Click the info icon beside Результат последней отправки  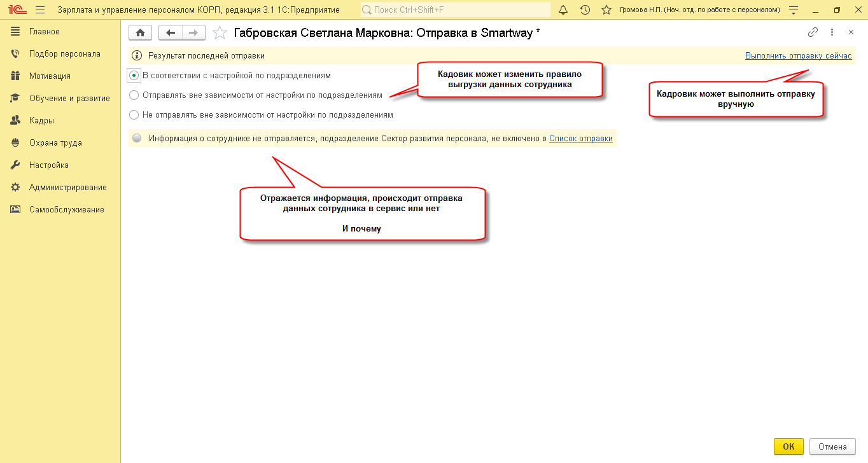136,56
